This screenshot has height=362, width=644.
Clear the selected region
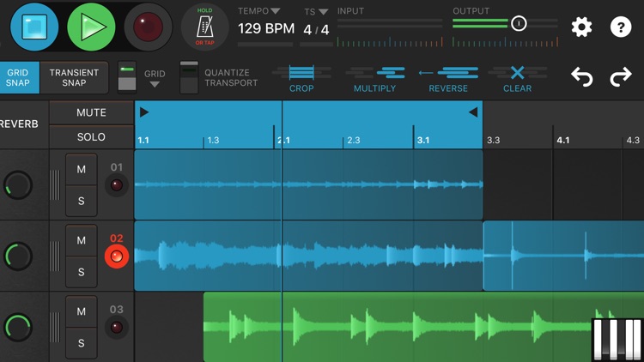[x=518, y=78]
